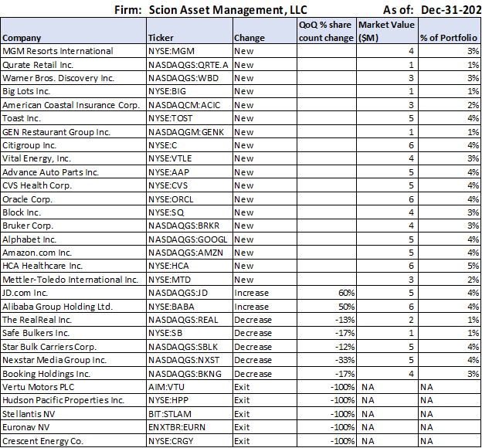Select the 'Change' column header cell
Image resolution: width=482 pixels, height=448 pixels.
tap(265, 31)
